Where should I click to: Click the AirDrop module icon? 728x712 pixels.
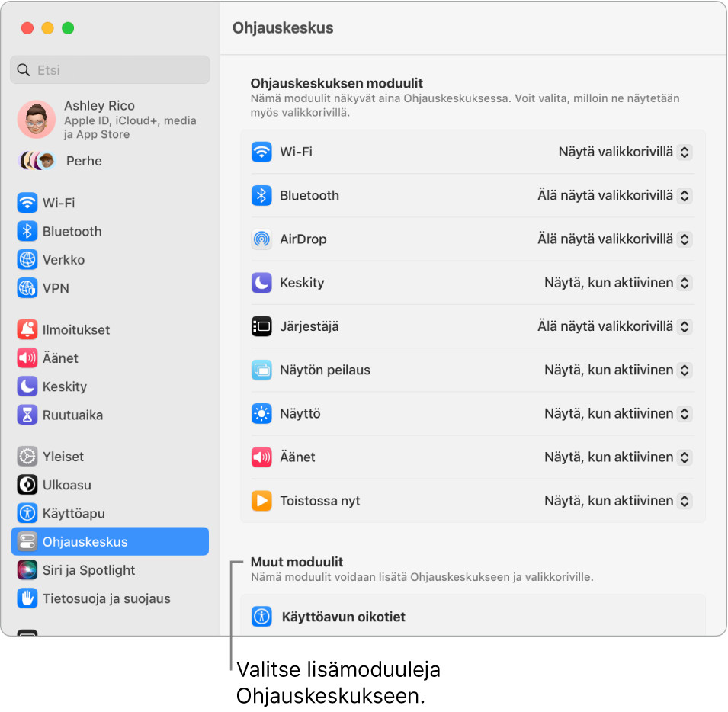point(261,239)
